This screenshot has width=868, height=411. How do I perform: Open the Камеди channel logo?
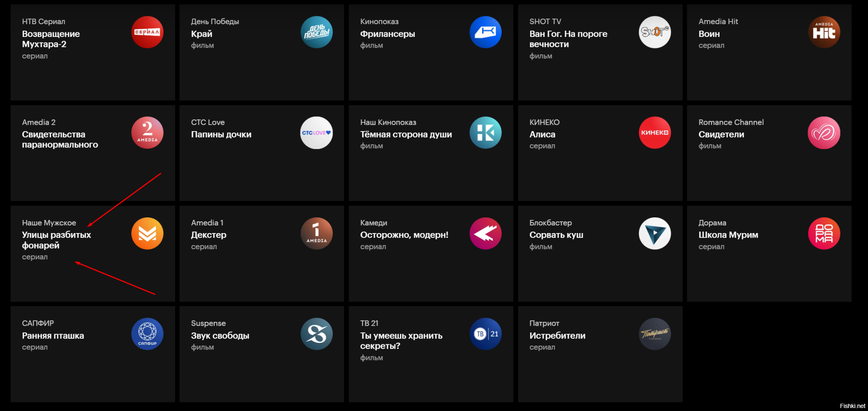click(x=486, y=234)
